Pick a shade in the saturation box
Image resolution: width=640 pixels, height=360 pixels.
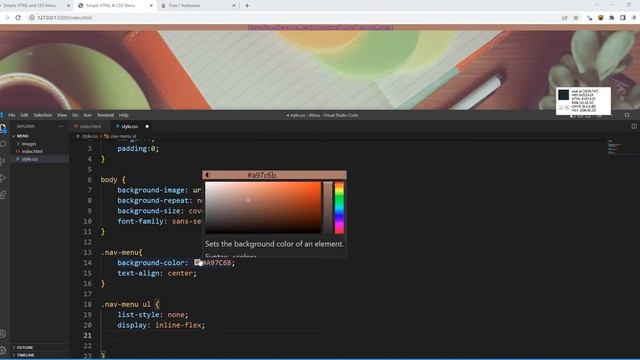pos(263,208)
